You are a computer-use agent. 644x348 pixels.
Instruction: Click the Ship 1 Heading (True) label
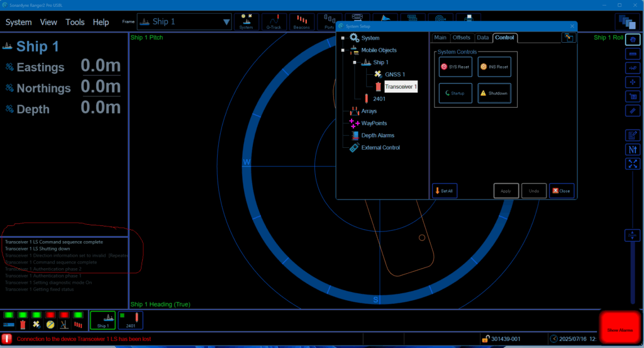click(x=160, y=305)
